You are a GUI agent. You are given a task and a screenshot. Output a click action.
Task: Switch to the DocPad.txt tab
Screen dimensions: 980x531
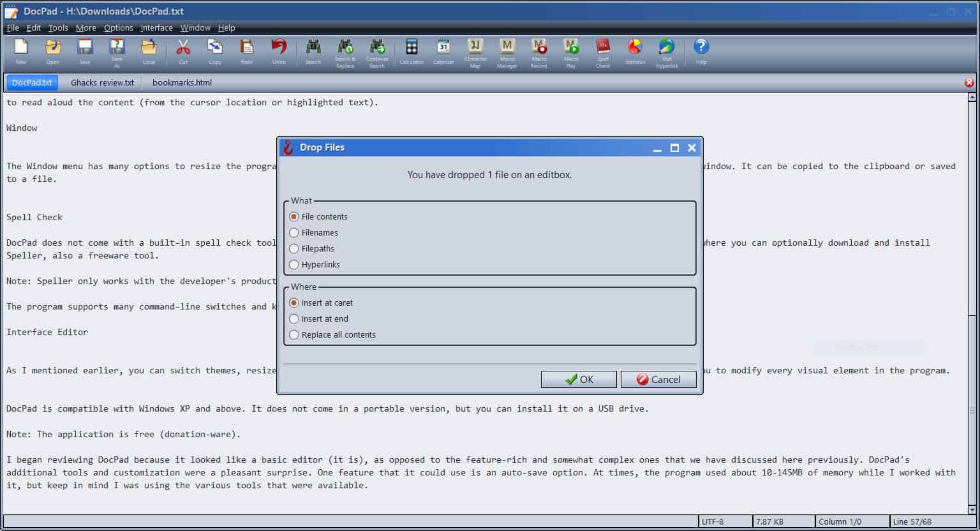(32, 82)
